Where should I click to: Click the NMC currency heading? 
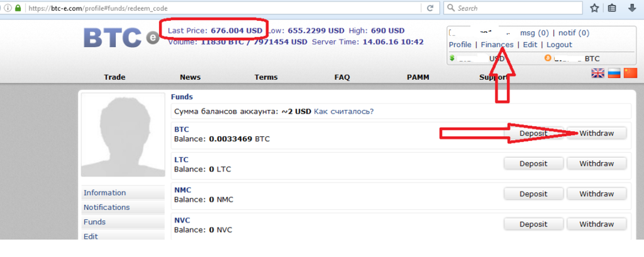pos(182,190)
